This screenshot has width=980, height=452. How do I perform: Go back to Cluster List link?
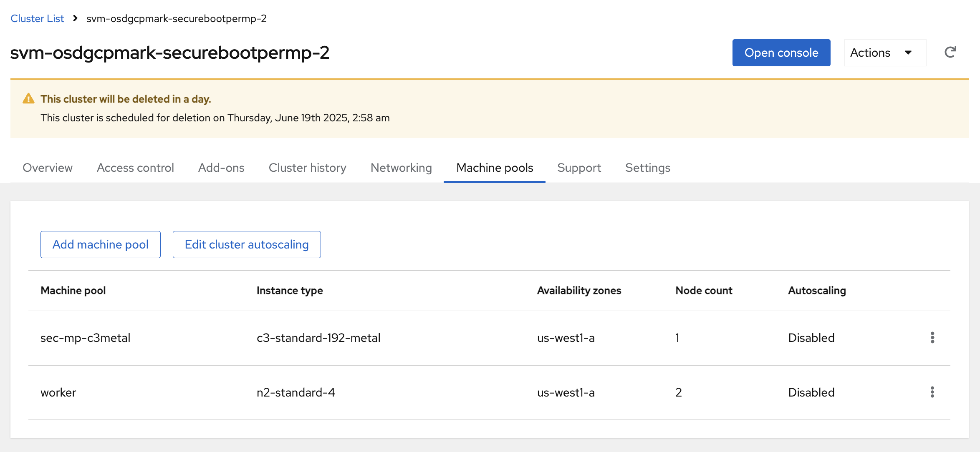37,18
